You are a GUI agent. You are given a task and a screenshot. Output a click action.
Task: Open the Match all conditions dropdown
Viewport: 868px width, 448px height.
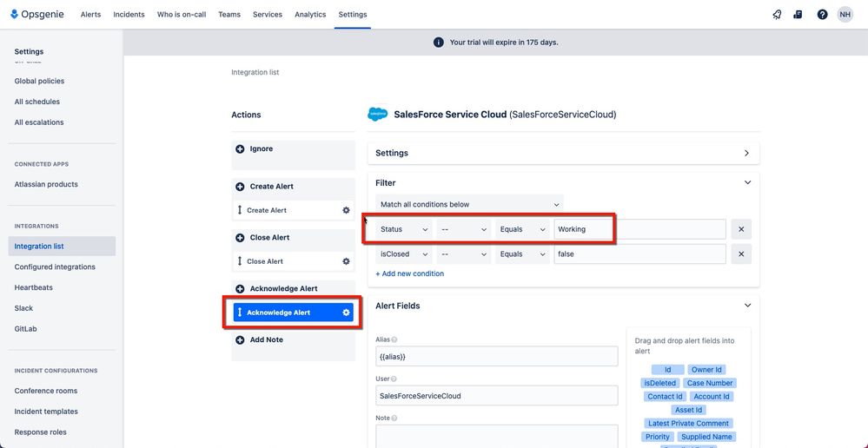[x=469, y=205]
